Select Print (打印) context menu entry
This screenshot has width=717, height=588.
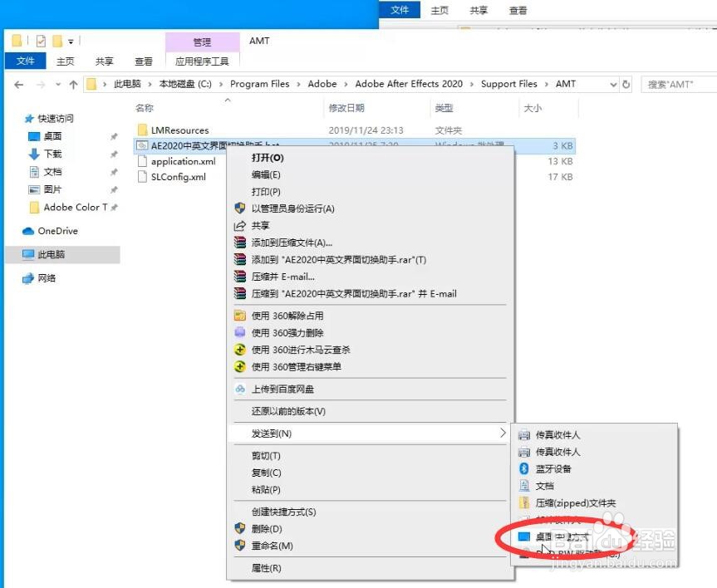click(266, 192)
